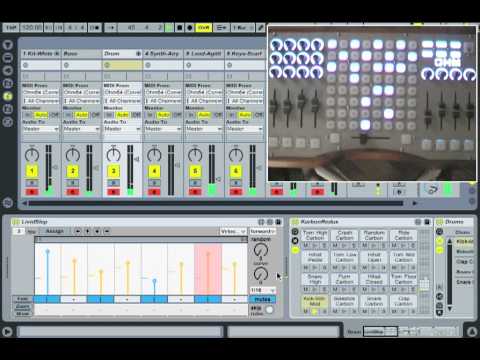Click the yellow device activator icon on LiveStep title

[15, 222]
